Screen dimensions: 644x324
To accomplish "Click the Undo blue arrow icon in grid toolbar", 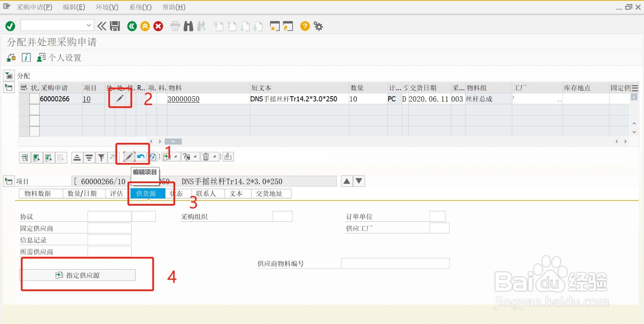I will (141, 157).
